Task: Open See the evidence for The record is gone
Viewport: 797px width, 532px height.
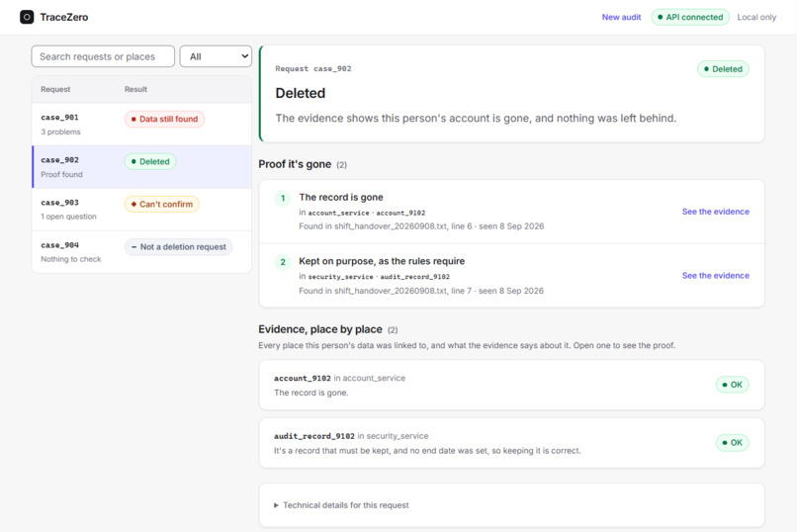Action: 715,212
